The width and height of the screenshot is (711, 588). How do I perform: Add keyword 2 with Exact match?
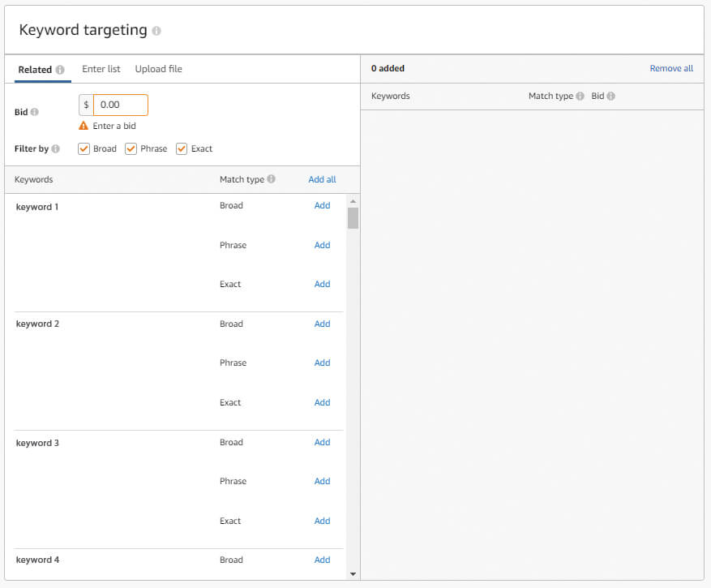323,402
